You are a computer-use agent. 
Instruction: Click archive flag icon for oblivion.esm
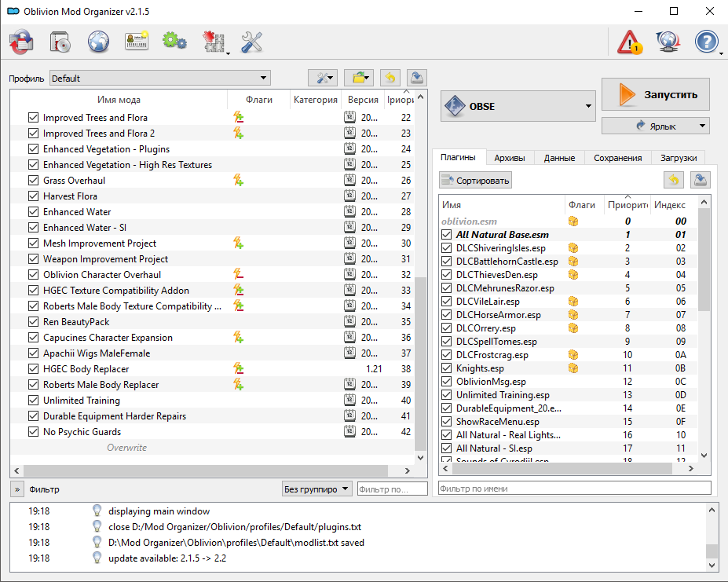tap(573, 221)
